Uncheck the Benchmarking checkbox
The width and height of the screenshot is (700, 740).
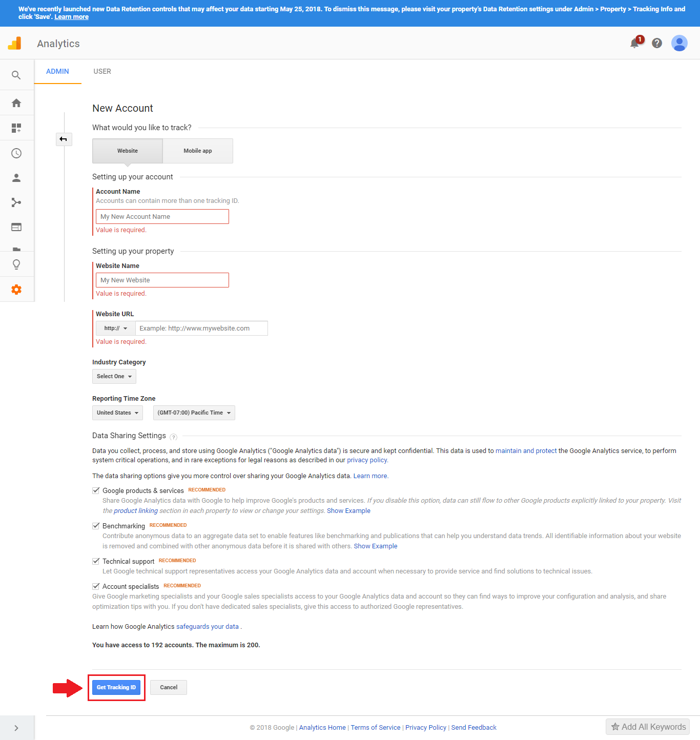96,526
